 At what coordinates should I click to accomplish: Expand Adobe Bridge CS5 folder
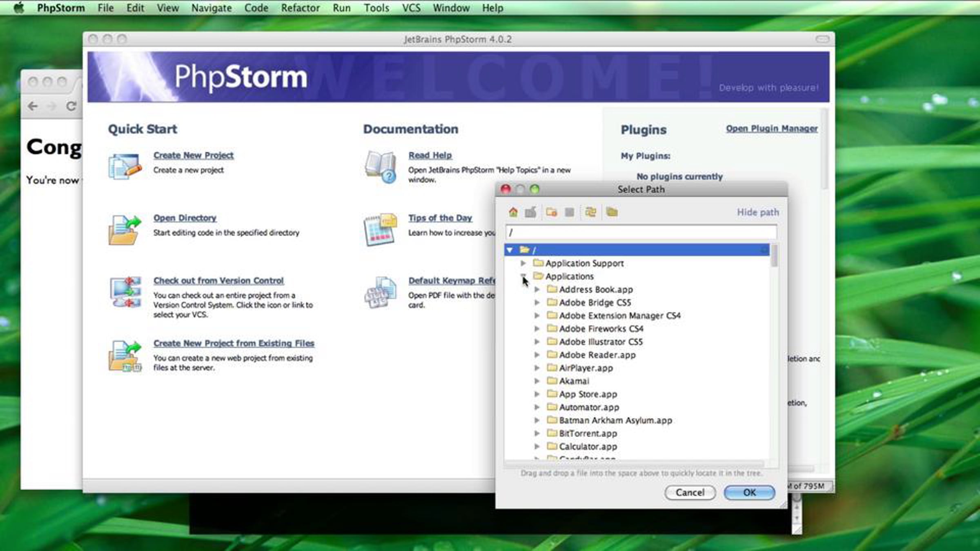coord(537,302)
